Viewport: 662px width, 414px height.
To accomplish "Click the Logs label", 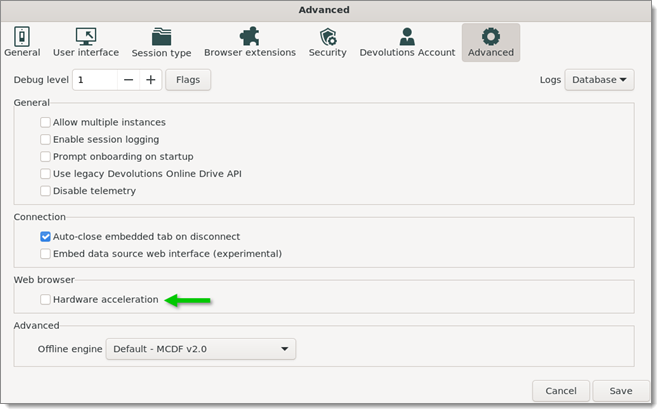I will (550, 80).
